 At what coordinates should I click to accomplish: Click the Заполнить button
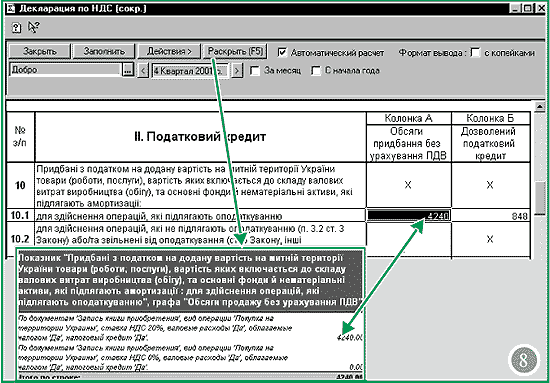(104, 51)
